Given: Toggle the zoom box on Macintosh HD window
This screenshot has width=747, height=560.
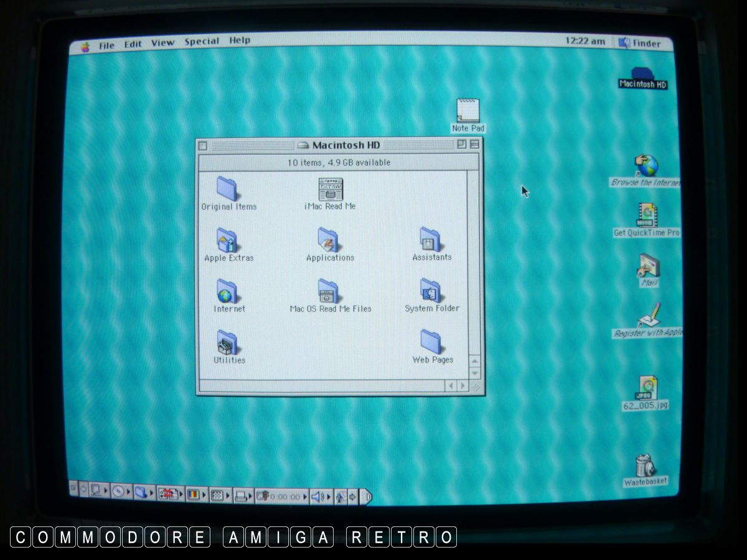Looking at the screenshot, I should coord(461,144).
